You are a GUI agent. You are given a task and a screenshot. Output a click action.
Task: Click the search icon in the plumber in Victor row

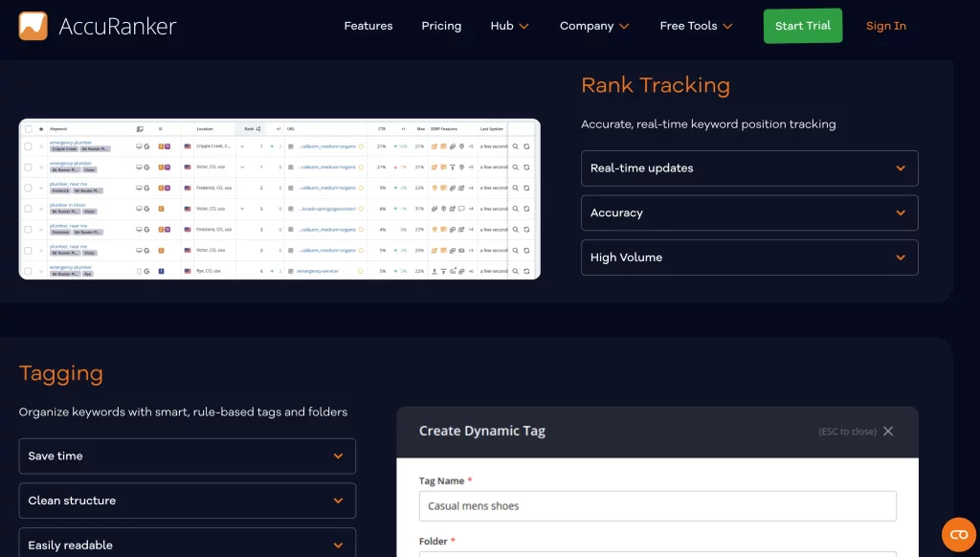click(516, 209)
